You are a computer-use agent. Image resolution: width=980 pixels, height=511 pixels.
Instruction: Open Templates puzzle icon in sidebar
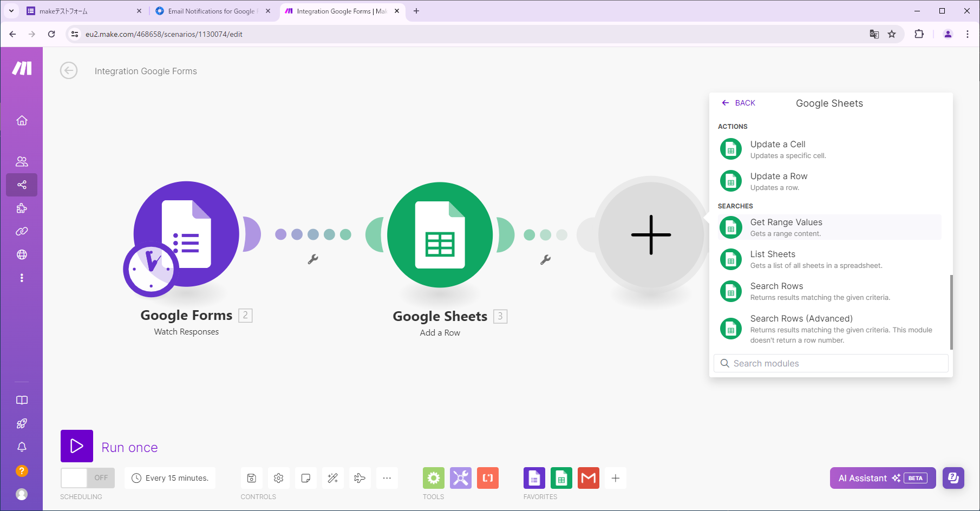(x=22, y=208)
